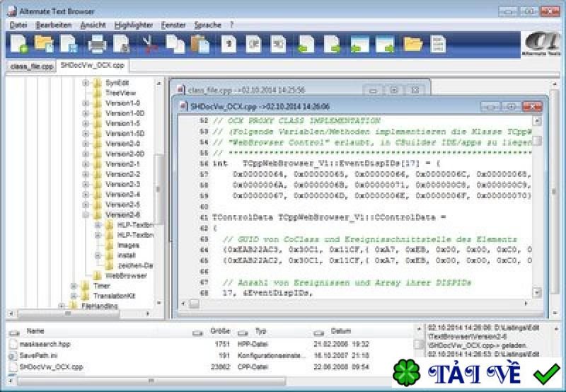
Task: Click the third gray document icon before green arrows
Action: point(278,44)
